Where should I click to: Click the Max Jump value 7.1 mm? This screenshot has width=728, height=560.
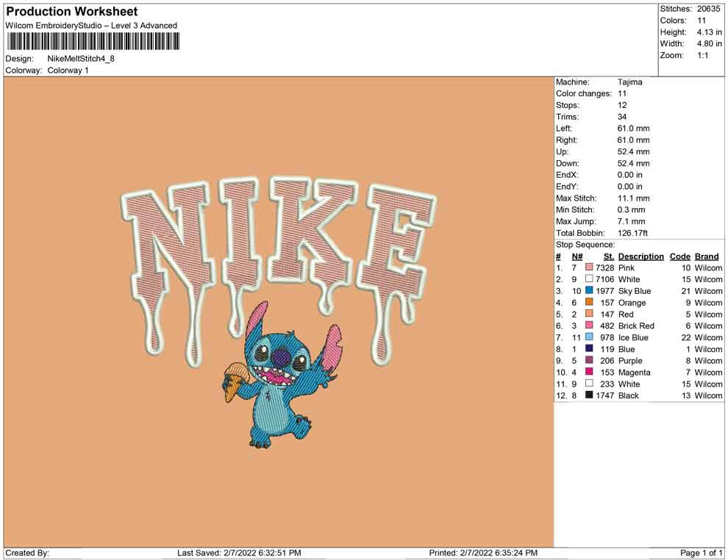pos(631,221)
